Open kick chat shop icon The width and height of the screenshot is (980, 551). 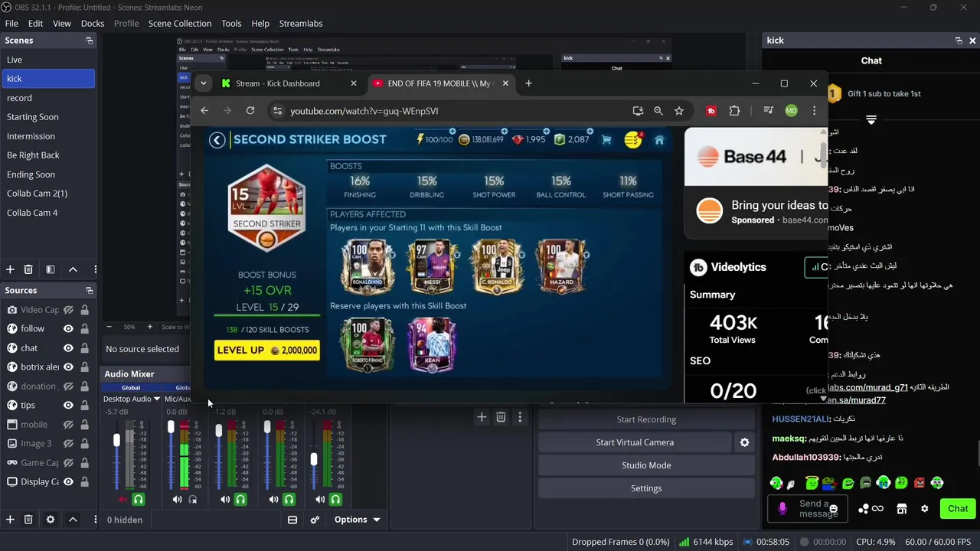902,509
